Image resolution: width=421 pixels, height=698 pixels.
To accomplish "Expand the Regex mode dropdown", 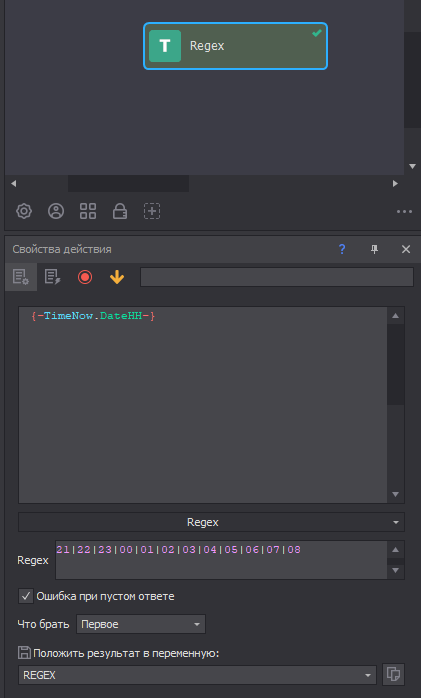I will pos(211,522).
